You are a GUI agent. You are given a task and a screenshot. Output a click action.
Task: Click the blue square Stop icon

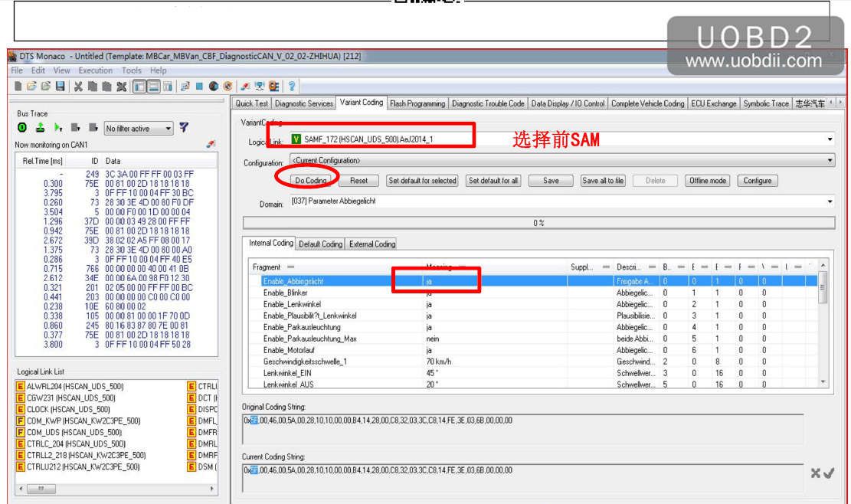pyautogui.click(x=199, y=87)
